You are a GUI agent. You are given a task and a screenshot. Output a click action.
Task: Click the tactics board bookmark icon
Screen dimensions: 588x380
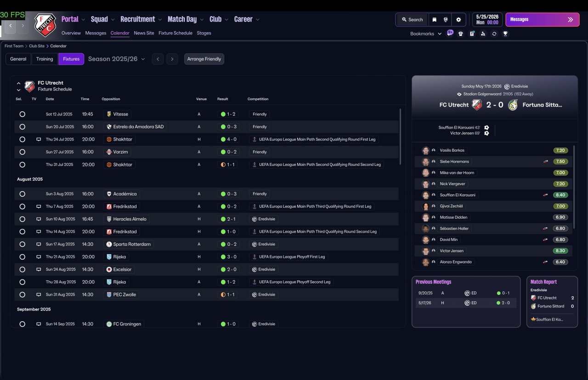point(472,34)
